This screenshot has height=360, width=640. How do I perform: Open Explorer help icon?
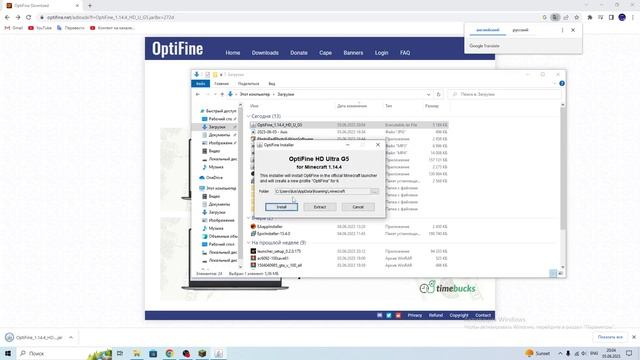pos(562,83)
